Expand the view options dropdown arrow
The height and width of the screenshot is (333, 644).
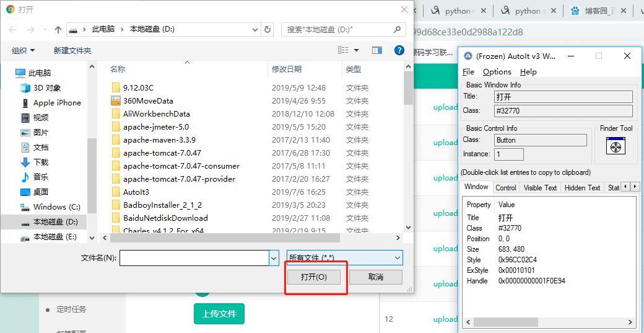[356, 51]
